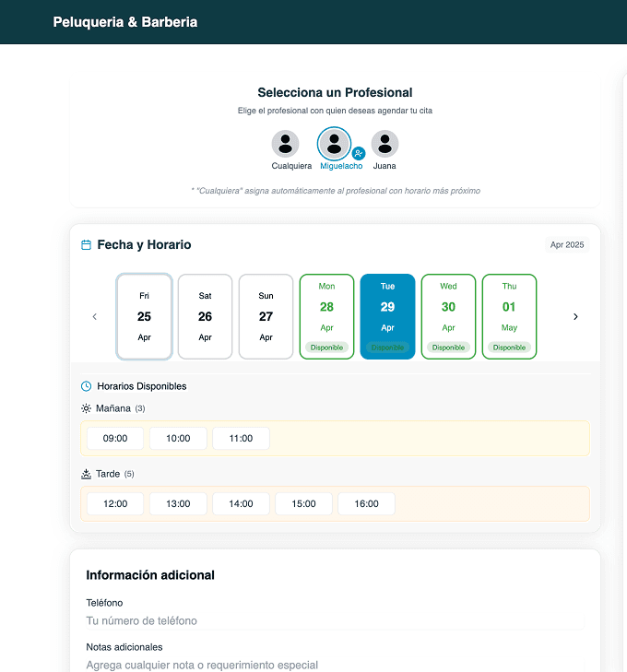Choose the 11:00 time slot

click(x=241, y=438)
